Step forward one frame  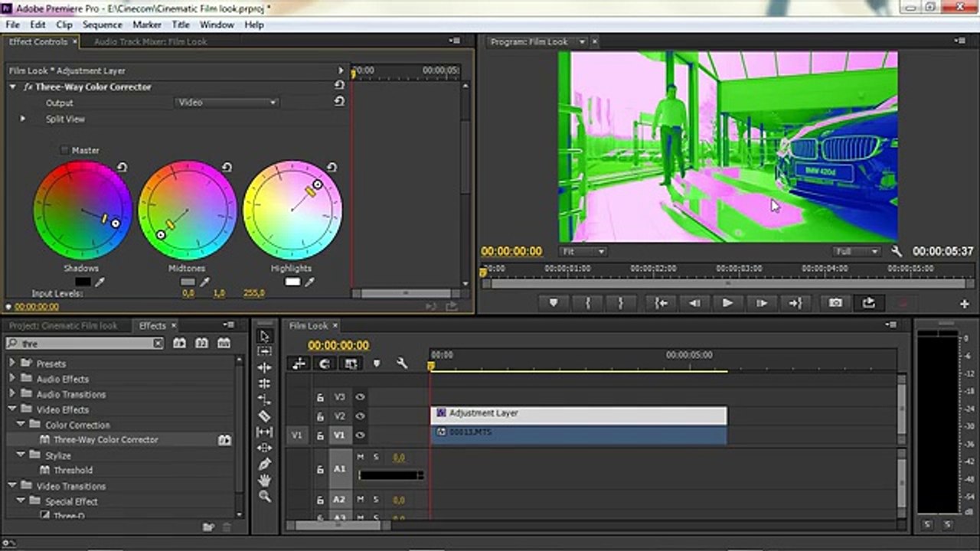[x=761, y=303]
